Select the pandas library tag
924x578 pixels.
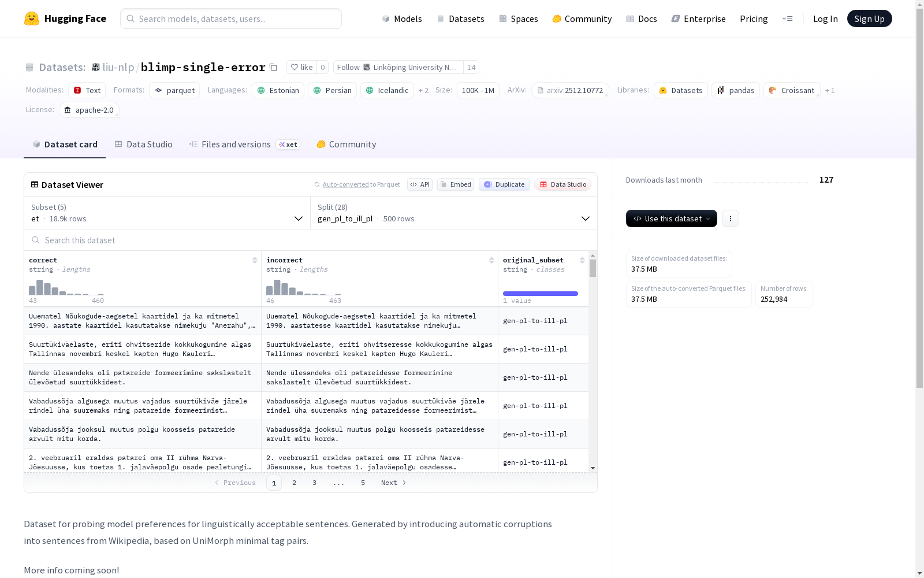click(x=736, y=90)
